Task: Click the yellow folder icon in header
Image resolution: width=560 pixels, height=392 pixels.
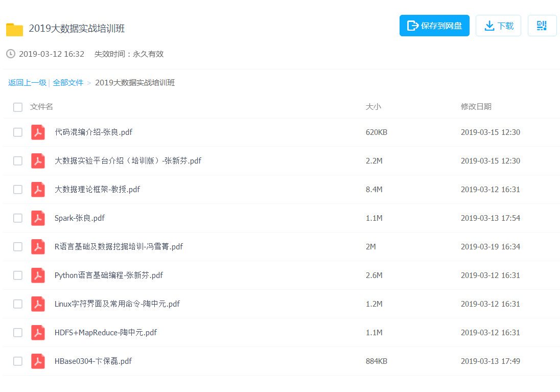Action: click(x=14, y=30)
